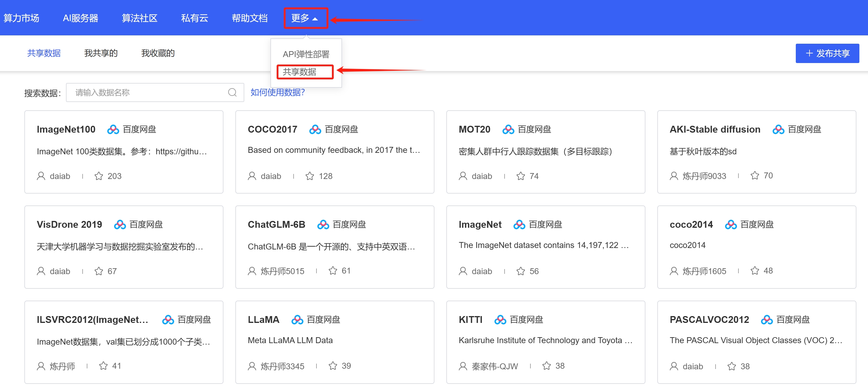Click Baidu Netdisk icon on KITTI card
868x391 pixels.
(x=500, y=320)
